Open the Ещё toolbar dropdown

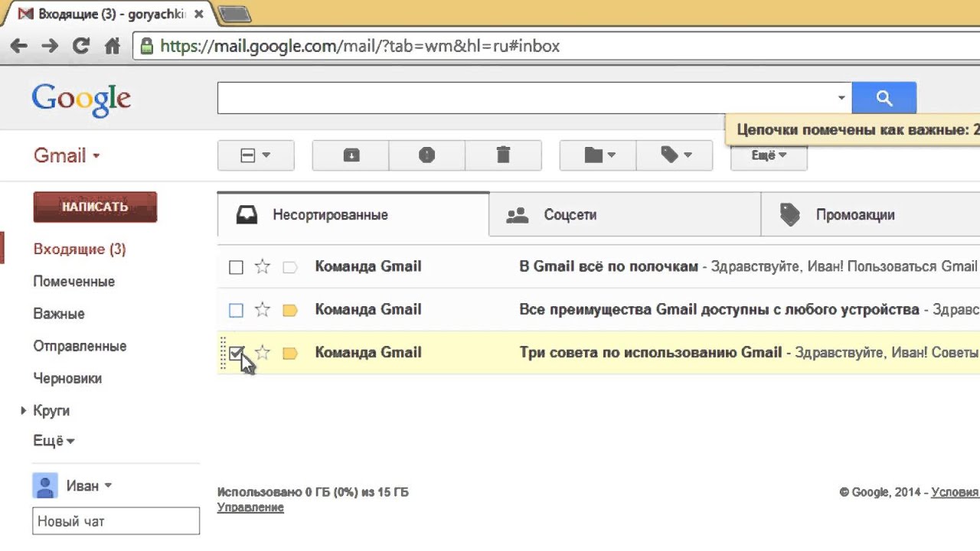point(769,155)
